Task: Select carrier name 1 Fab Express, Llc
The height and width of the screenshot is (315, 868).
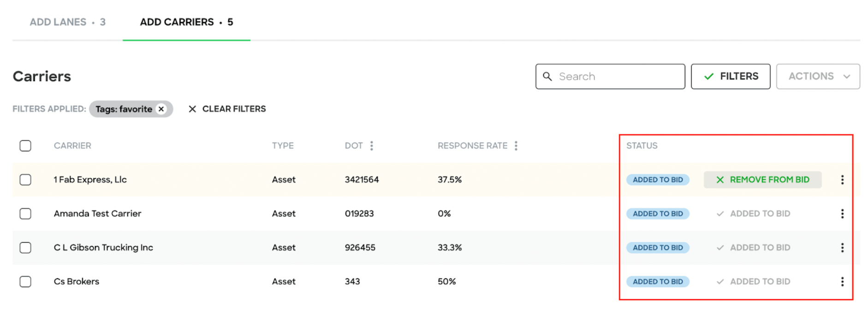Action: (90, 180)
